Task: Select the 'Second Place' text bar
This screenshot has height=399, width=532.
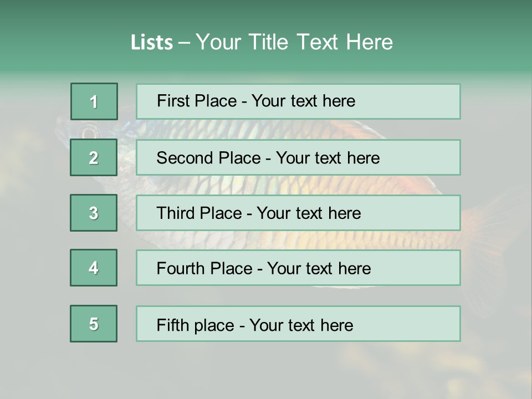Action: pyautogui.click(x=298, y=157)
